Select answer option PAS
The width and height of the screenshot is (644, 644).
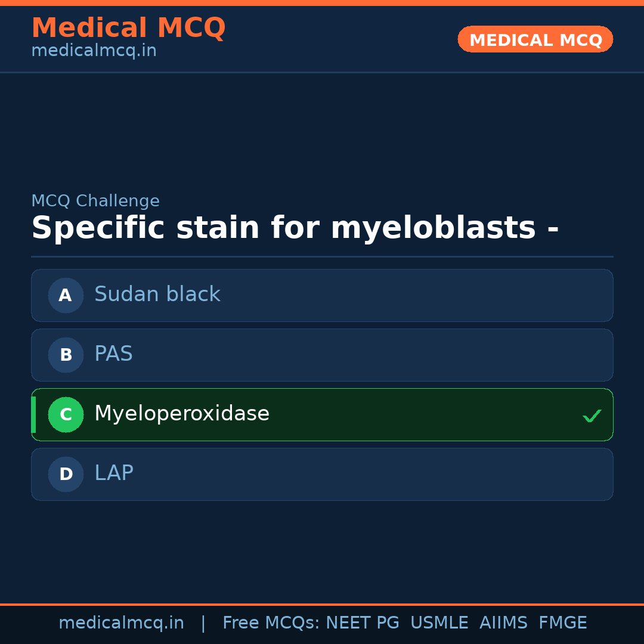(x=322, y=355)
